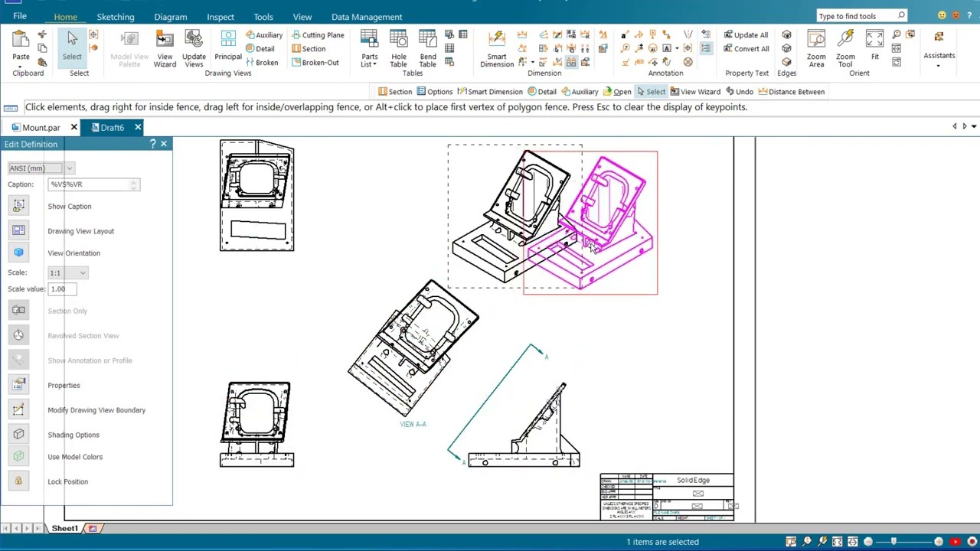Choose the Principal view tool
Screen dimensions: 980x551
[228, 46]
